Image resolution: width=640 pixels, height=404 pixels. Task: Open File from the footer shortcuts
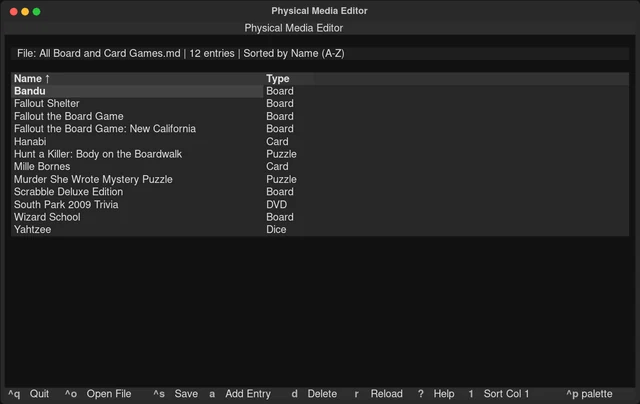[x=109, y=394]
